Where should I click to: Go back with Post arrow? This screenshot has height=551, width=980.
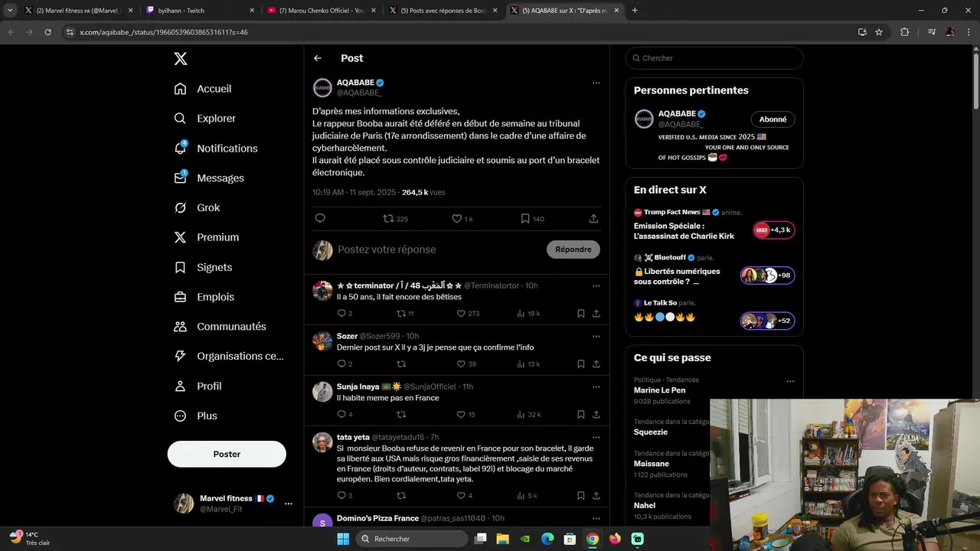(x=318, y=58)
